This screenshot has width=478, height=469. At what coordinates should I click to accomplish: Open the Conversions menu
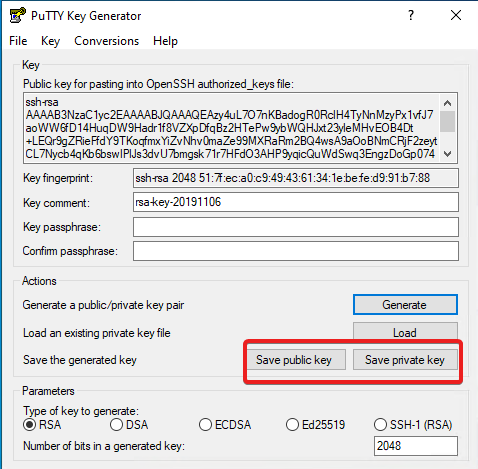point(106,41)
